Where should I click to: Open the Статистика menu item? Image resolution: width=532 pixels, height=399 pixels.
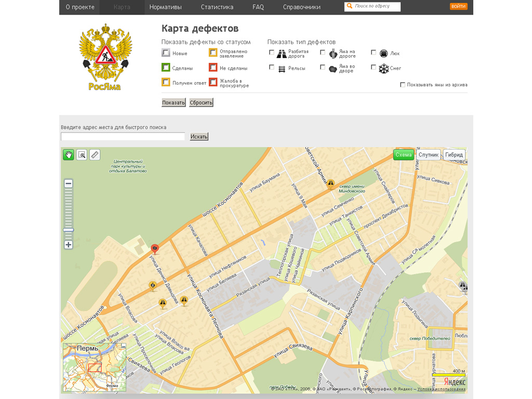point(217,7)
